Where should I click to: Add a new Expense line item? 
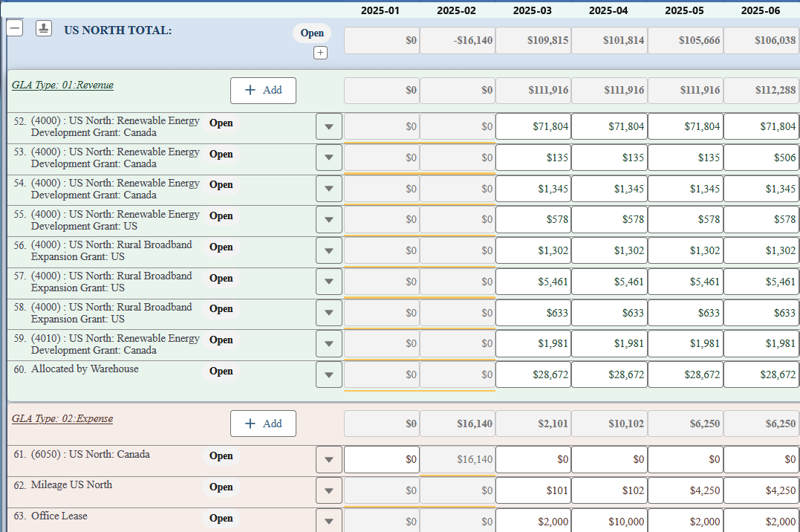(263, 424)
